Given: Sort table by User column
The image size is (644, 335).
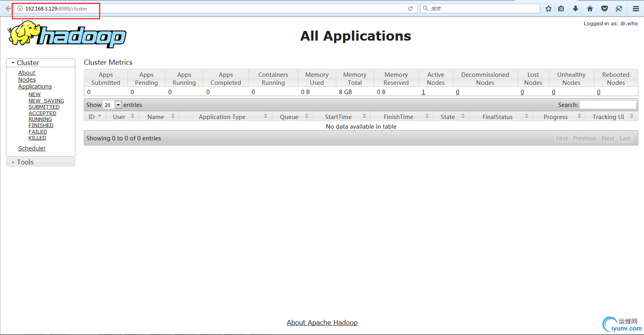Looking at the screenshot, I should (x=122, y=117).
